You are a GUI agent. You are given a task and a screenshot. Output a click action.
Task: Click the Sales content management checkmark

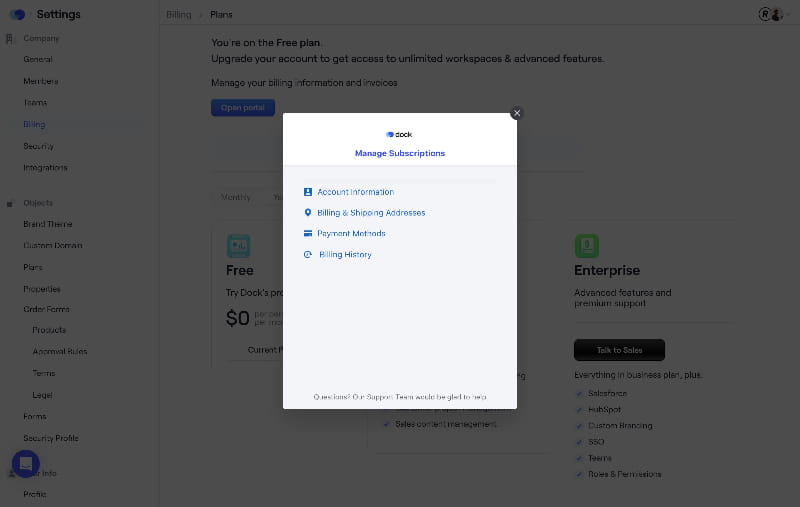coord(386,424)
